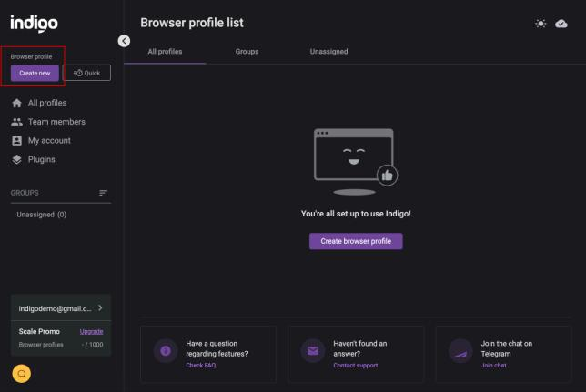The image size is (586, 392).
Task: Collapse the sidebar with arrow button
Action: tap(125, 40)
